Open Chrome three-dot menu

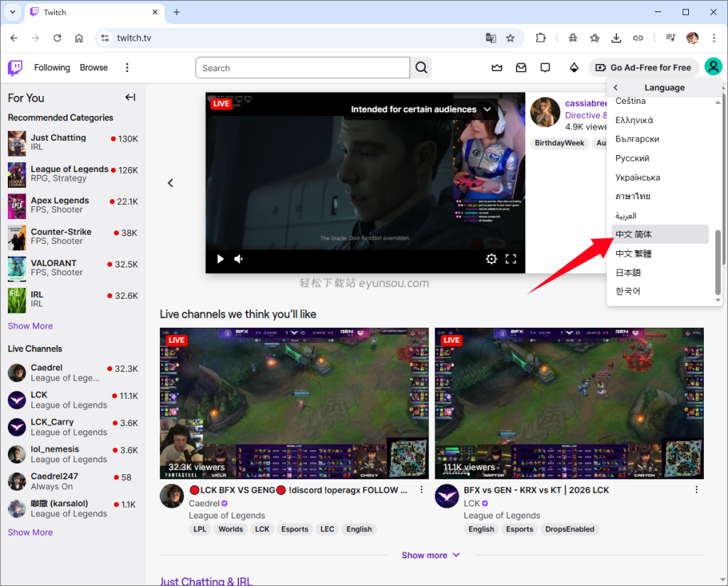click(714, 38)
